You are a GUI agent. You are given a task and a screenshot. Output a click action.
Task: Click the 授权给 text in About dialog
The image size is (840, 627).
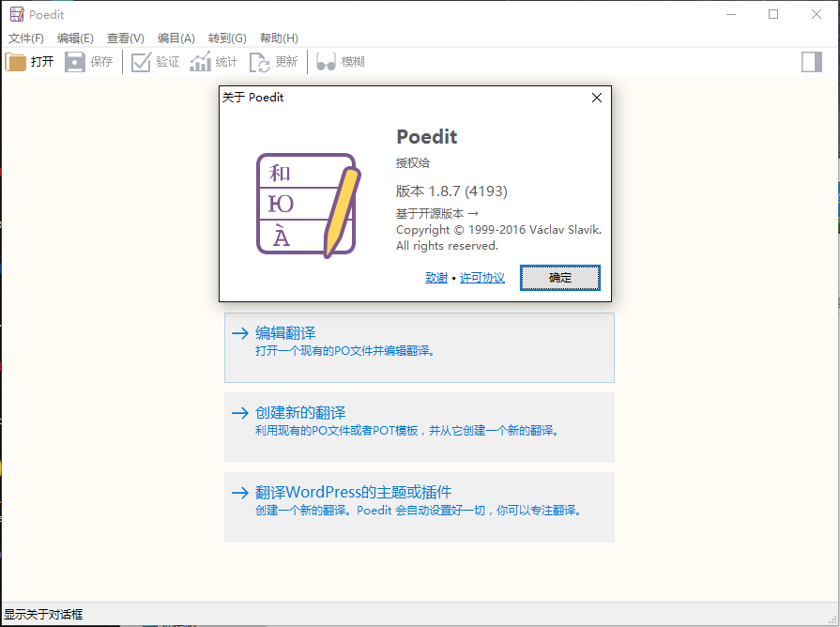point(413,163)
